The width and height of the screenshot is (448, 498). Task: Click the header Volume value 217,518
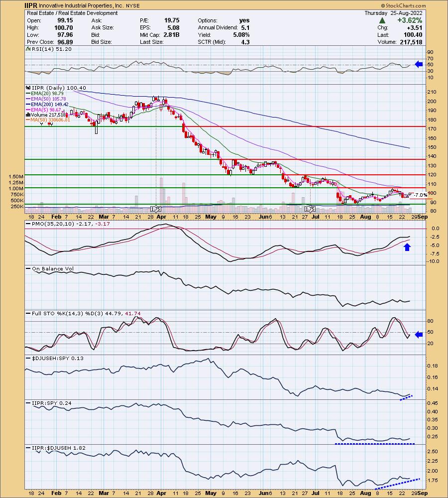pos(411,42)
